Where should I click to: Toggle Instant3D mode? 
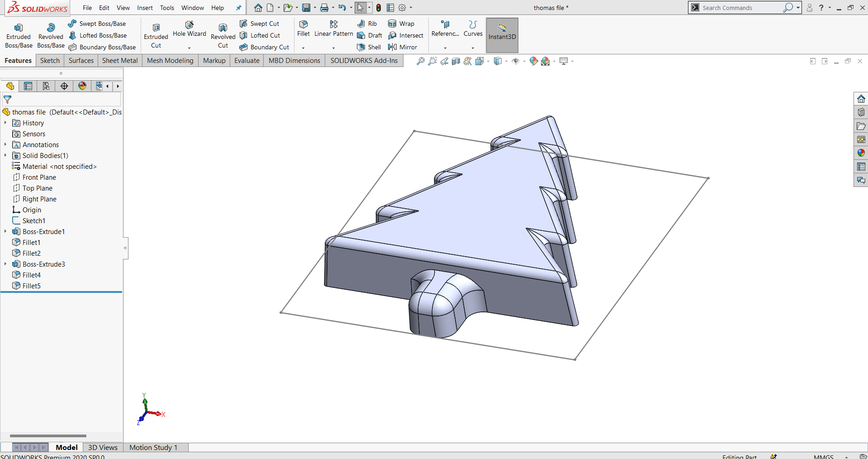click(x=502, y=35)
